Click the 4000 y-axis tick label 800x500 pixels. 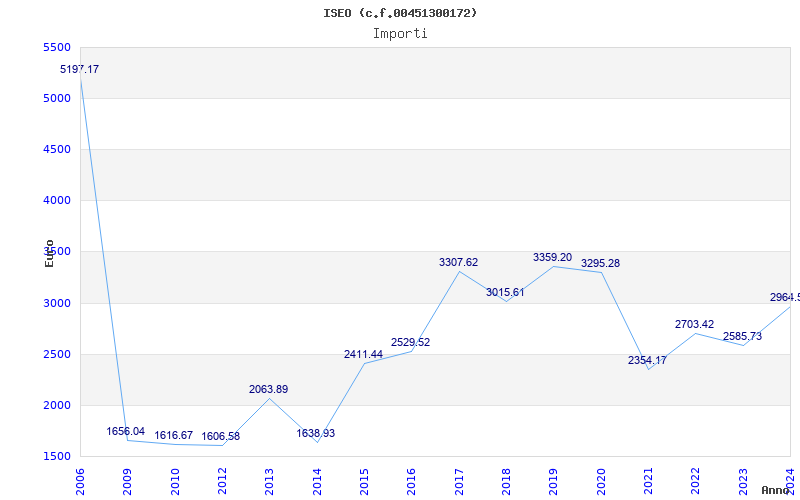[57, 201]
